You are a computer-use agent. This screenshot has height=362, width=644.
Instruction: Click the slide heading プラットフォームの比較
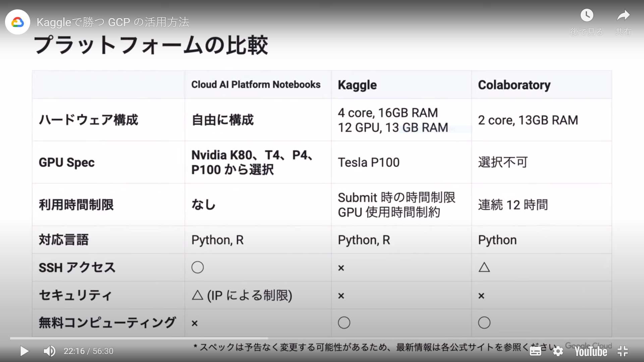(151, 45)
